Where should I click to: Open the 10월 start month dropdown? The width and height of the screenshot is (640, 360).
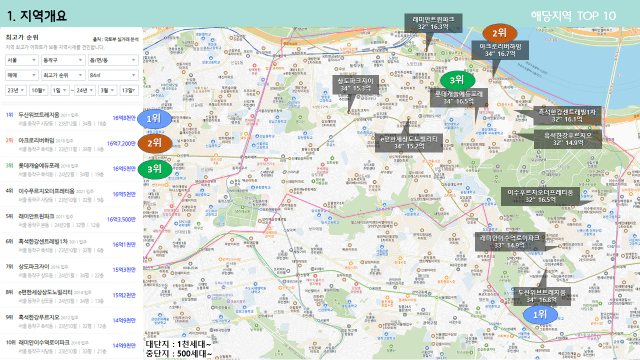38,90
